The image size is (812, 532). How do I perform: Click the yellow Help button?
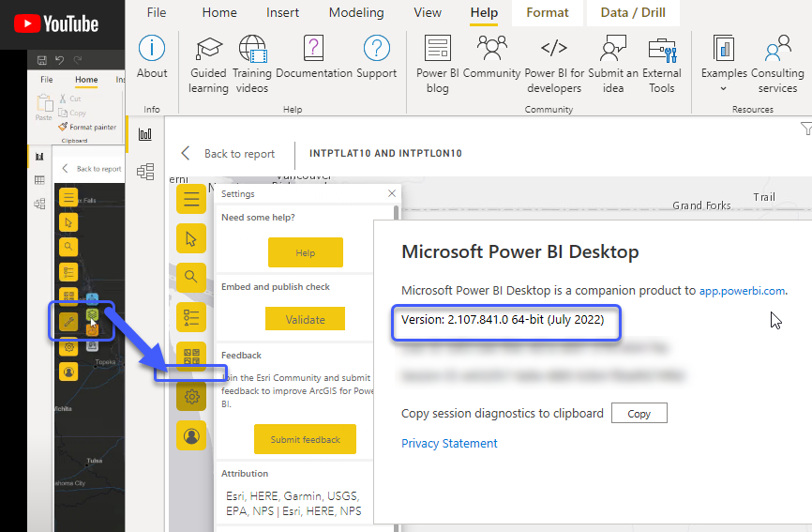(306, 252)
